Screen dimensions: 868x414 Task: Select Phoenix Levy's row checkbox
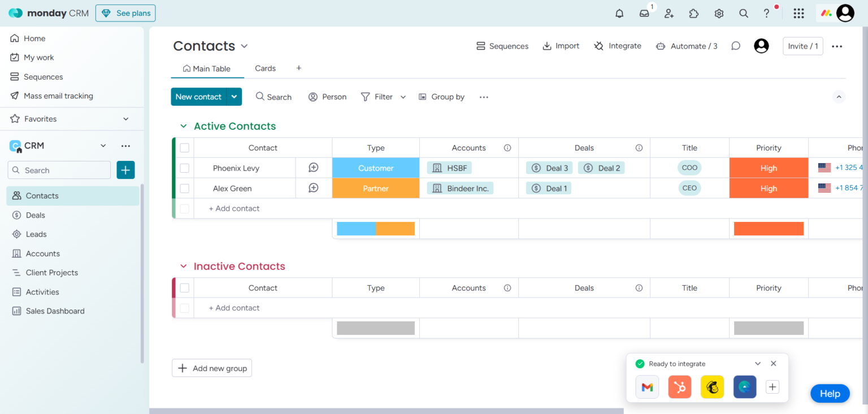(184, 167)
